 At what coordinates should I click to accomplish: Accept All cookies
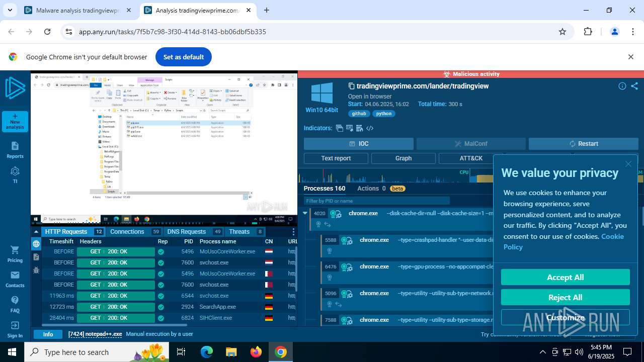coord(566,277)
